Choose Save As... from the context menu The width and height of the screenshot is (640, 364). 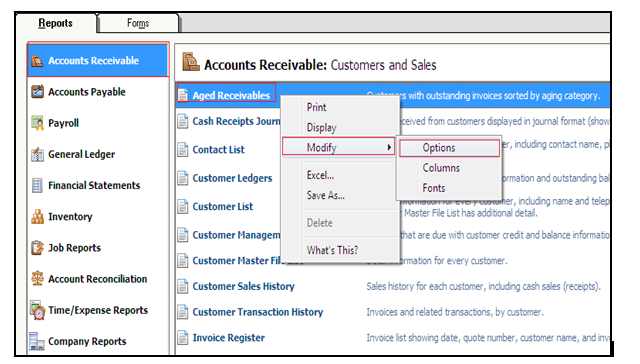click(326, 195)
